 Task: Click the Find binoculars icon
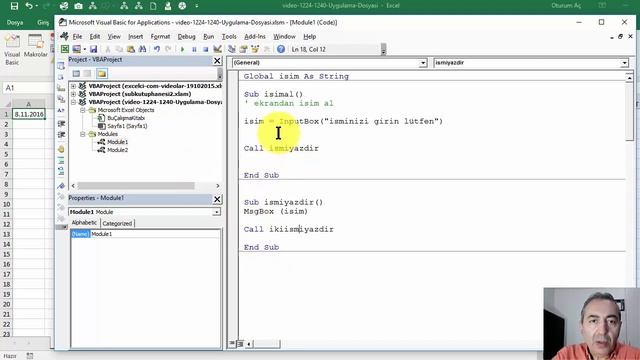coord(142,49)
